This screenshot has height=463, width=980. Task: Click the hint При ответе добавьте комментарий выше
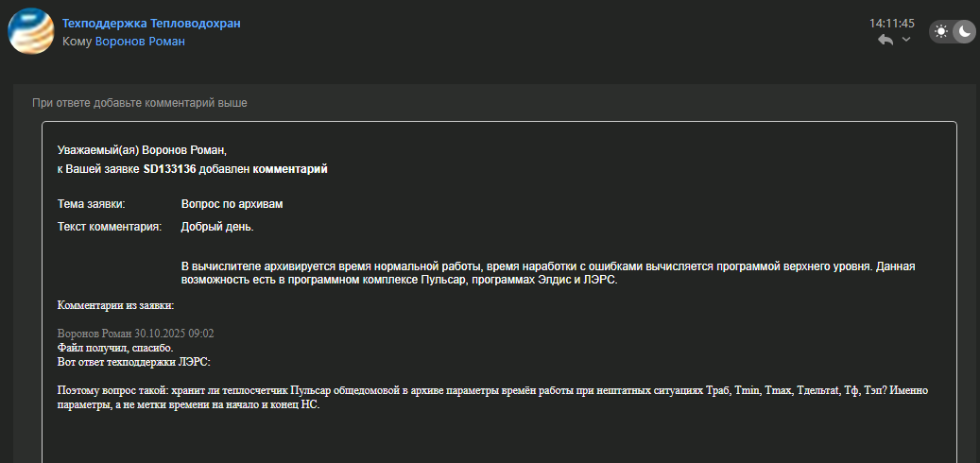(140, 102)
